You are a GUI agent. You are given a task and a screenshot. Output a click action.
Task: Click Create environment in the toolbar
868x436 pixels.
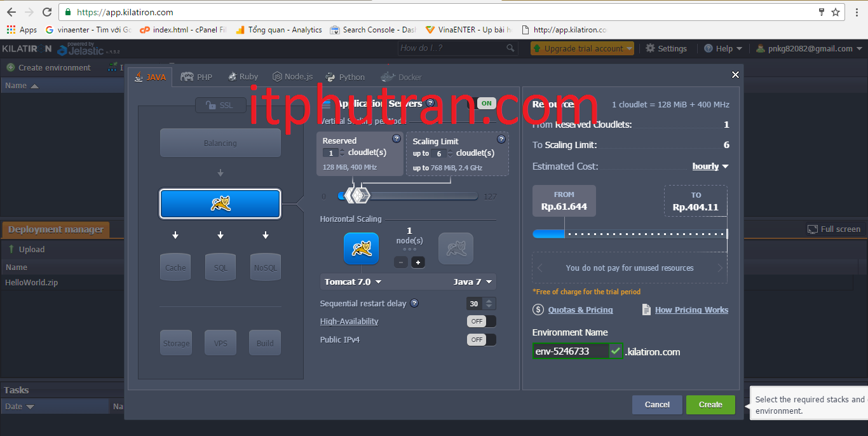[x=48, y=67]
